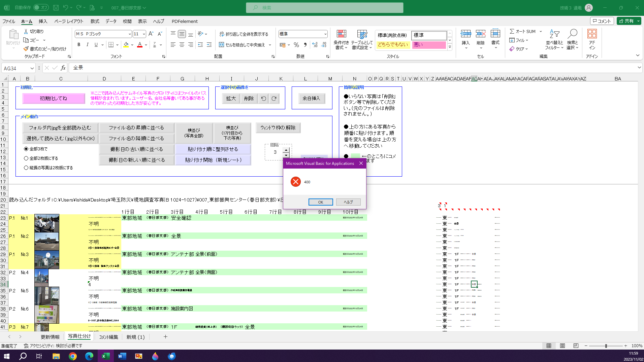Toggle the AutoSave switch
Screen dimensions: 644x362
click(x=41, y=7)
